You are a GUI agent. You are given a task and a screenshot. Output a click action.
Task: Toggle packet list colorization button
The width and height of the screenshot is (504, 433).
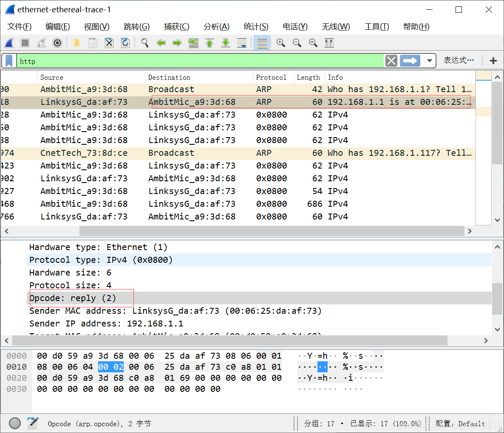[x=262, y=43]
